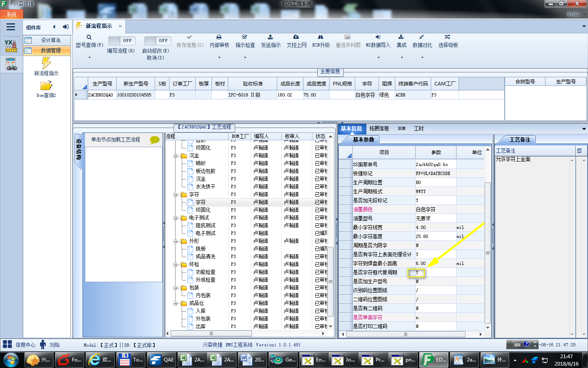The width and height of the screenshot is (588, 368).
Task: Click the 数据对比 compare icon
Action: [x=422, y=37]
